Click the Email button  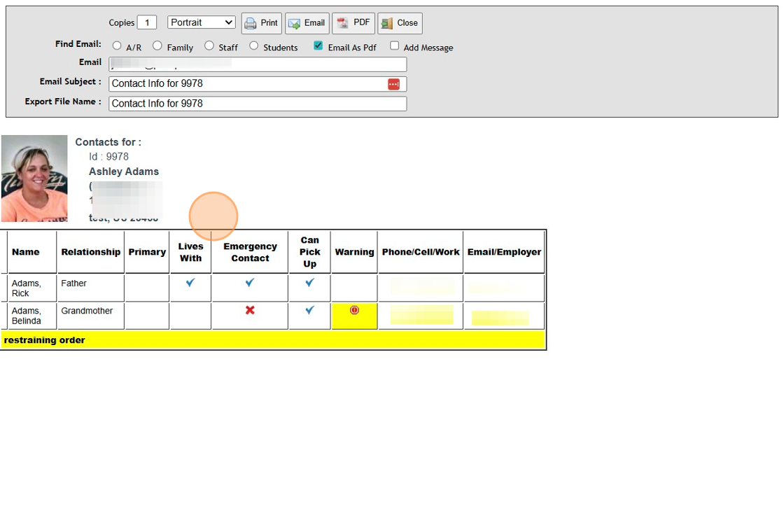(307, 23)
